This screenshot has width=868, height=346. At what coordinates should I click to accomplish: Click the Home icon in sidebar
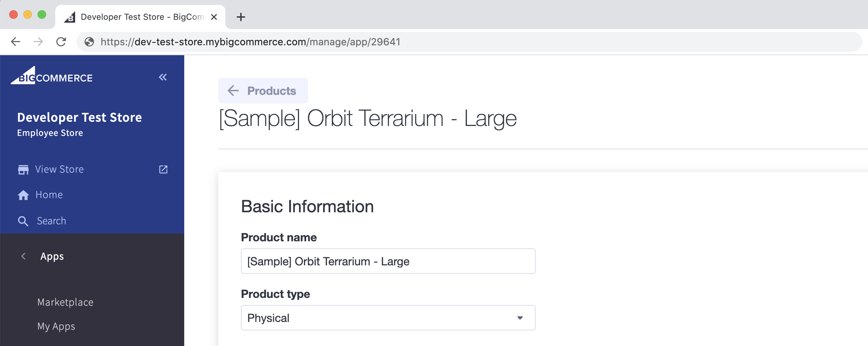[x=23, y=194]
